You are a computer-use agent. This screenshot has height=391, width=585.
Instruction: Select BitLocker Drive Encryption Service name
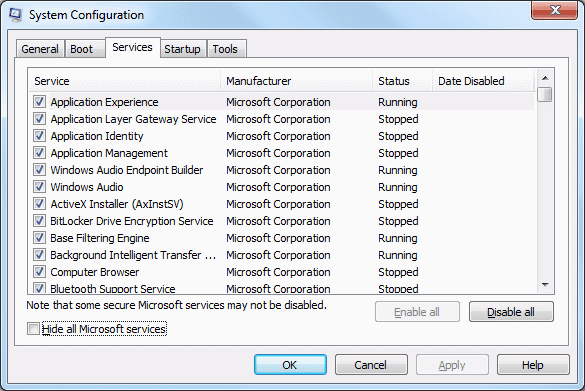click(132, 221)
